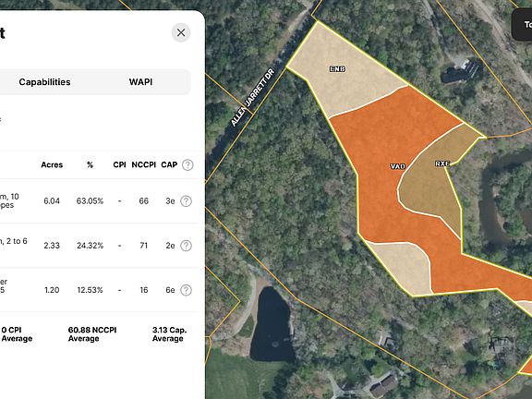
Task: Select the capability class 6e
Action: (x=170, y=290)
